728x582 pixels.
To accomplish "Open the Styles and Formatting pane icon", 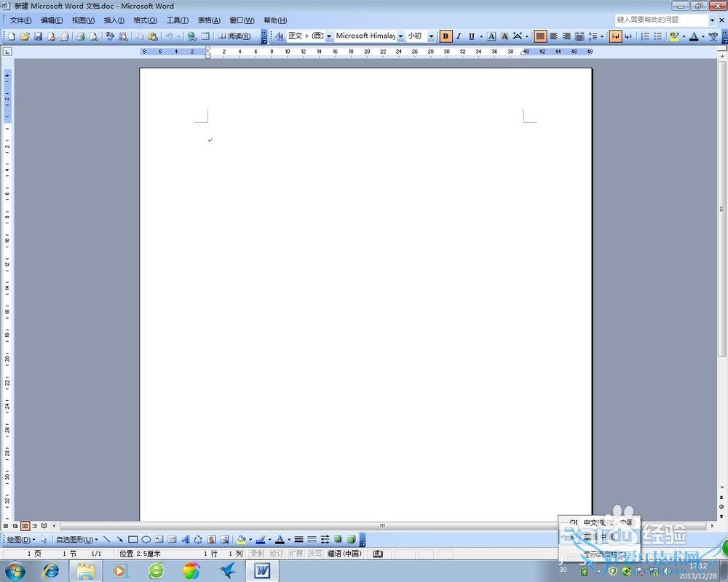I will pos(280,36).
